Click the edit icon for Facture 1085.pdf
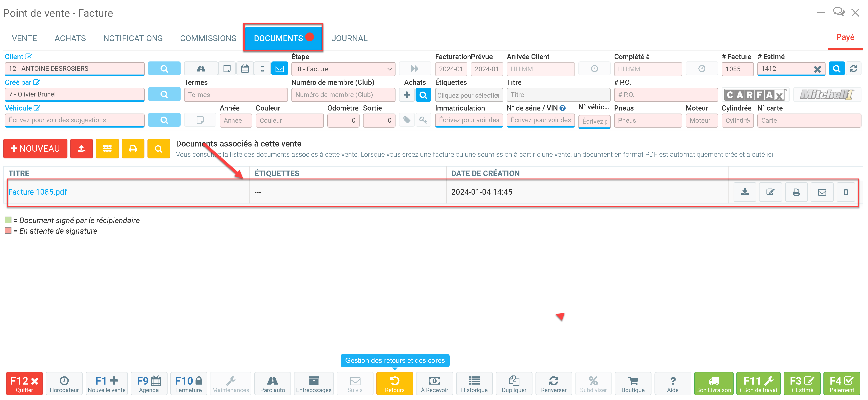This screenshot has height=400, width=868. (x=770, y=192)
